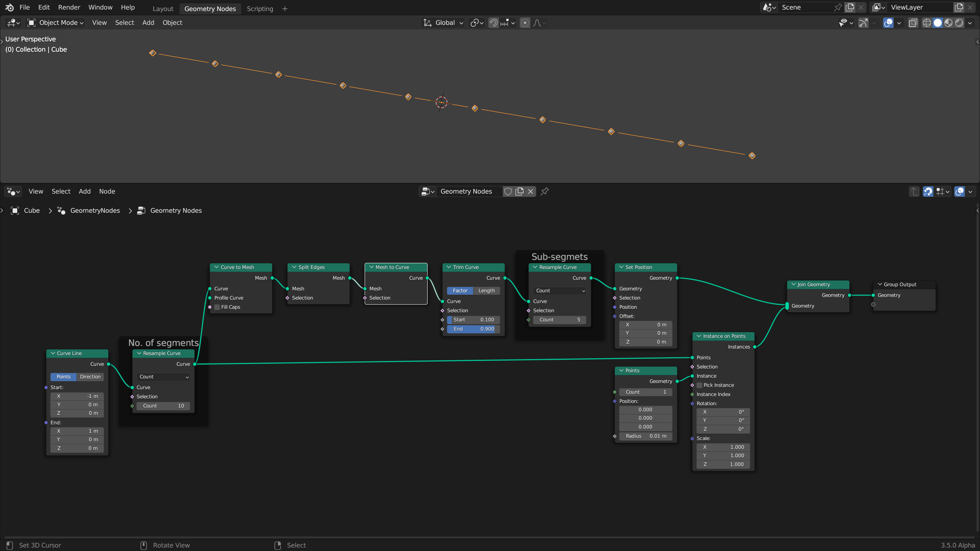Image resolution: width=980 pixels, height=551 pixels.
Task: Click the Trim Curve Start slider
Action: tap(474, 320)
